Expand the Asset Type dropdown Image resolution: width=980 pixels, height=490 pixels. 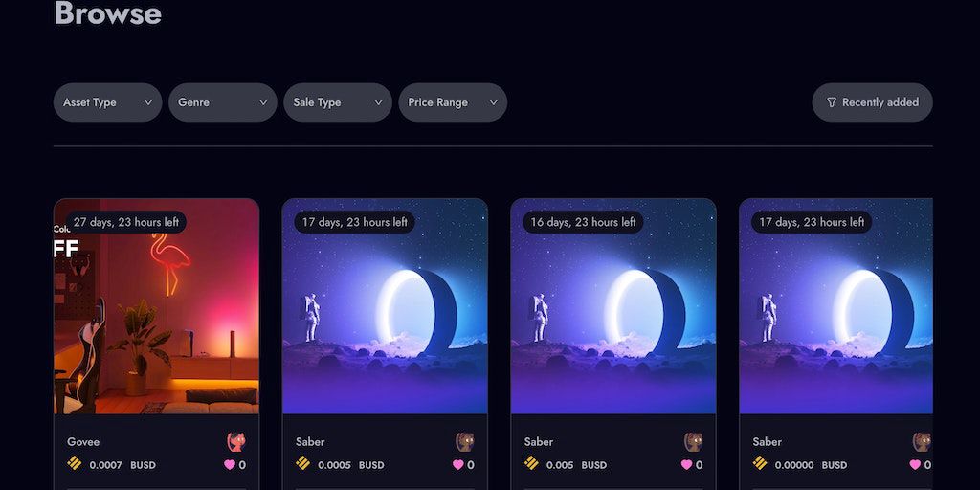pyautogui.click(x=107, y=102)
